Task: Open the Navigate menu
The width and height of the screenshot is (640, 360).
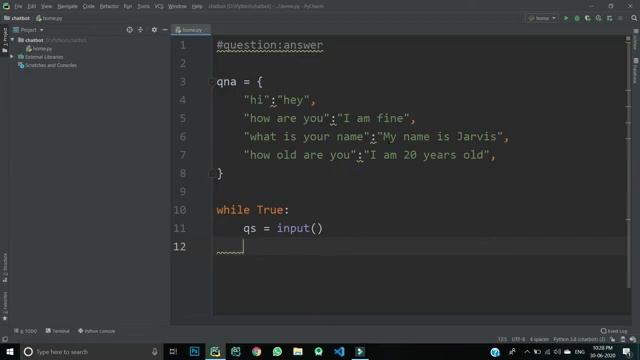Action: click(67, 7)
